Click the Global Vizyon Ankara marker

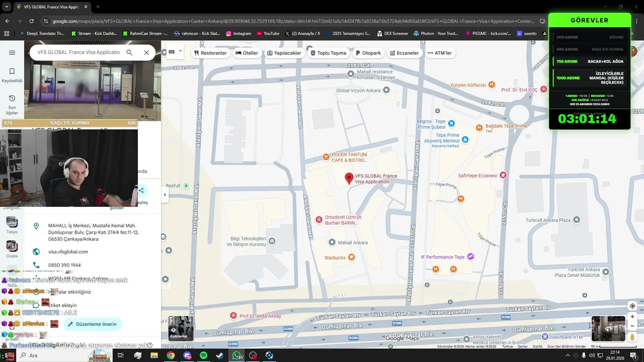tap(386, 90)
